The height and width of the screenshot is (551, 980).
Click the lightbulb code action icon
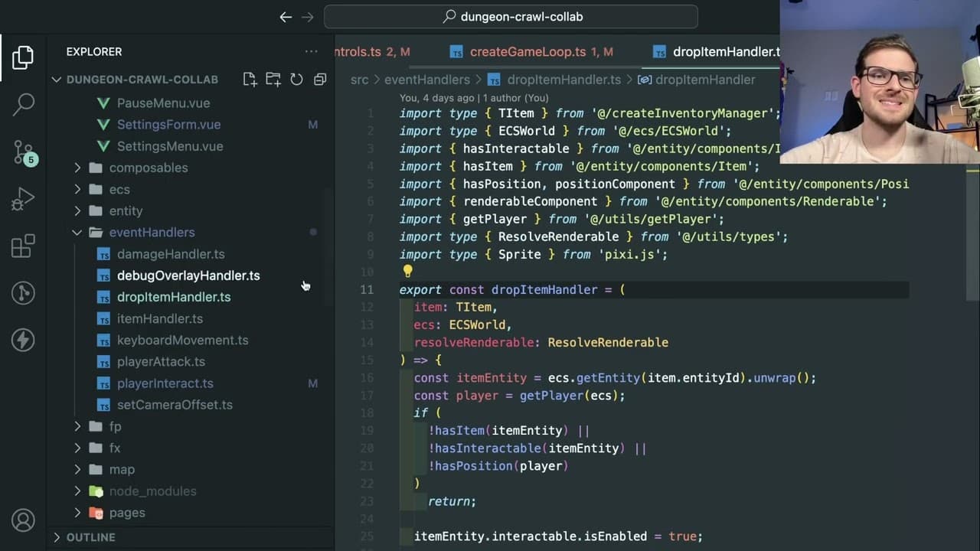pos(407,271)
